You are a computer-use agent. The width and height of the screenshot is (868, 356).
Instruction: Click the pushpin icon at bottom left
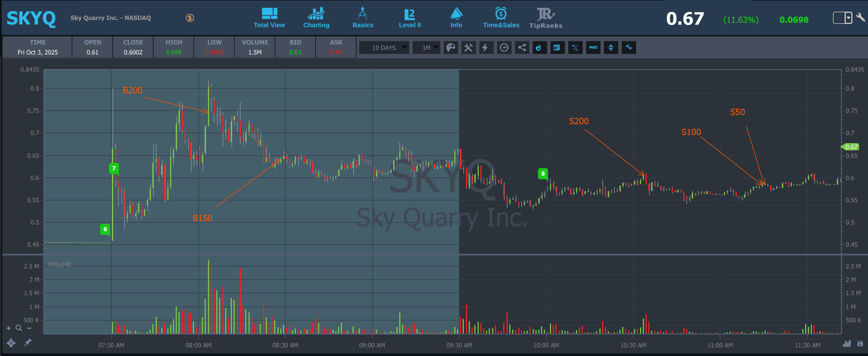27,343
